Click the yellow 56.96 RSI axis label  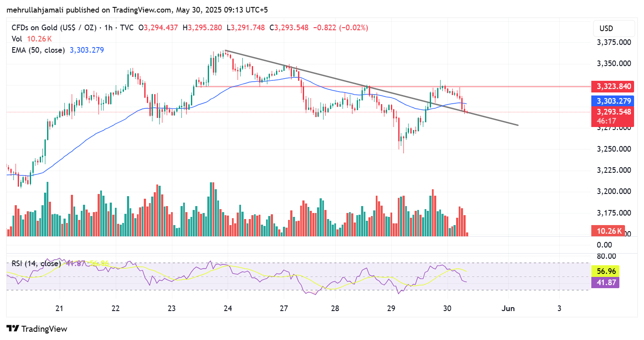pos(605,271)
